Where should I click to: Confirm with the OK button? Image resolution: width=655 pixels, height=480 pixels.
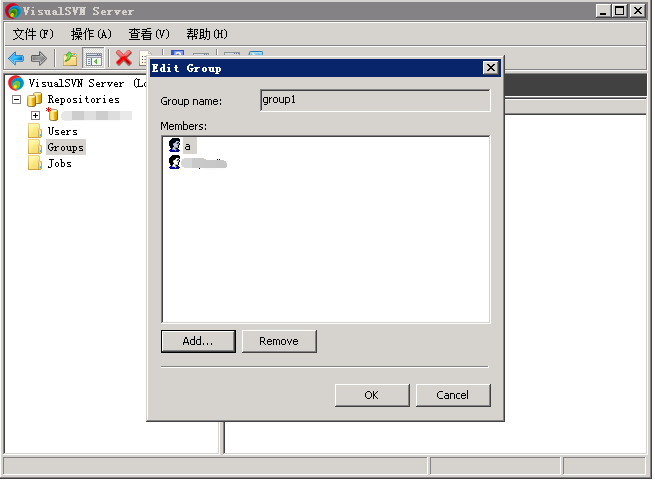372,395
